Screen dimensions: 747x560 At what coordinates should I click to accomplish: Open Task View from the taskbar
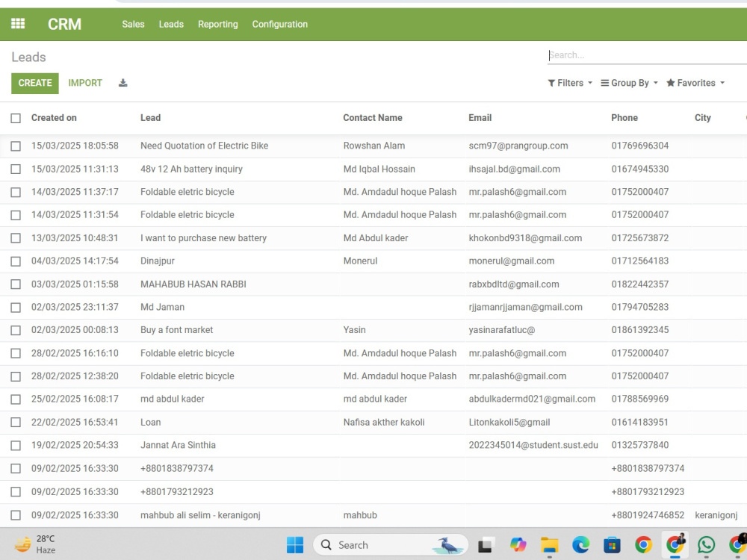coord(486,545)
